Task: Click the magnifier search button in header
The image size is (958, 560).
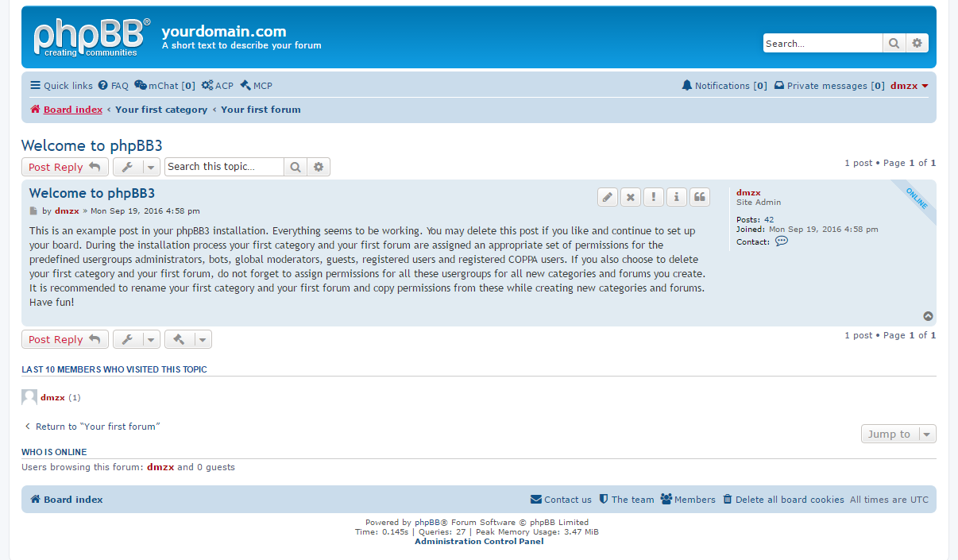Action: 894,44
